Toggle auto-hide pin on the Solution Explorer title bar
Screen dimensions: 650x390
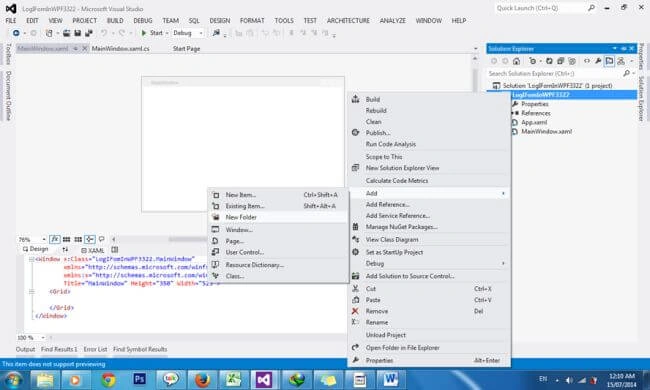(x=623, y=48)
